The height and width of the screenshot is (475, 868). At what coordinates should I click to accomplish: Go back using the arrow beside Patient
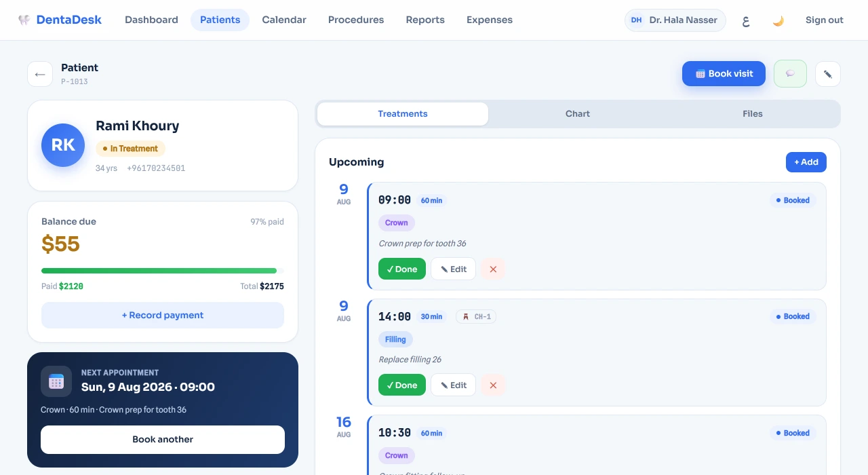tap(40, 74)
